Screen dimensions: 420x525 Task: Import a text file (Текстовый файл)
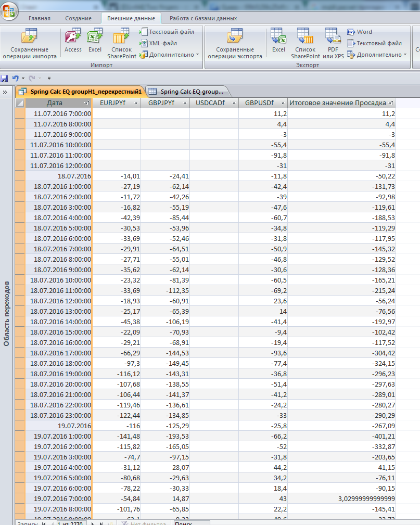coord(167,32)
